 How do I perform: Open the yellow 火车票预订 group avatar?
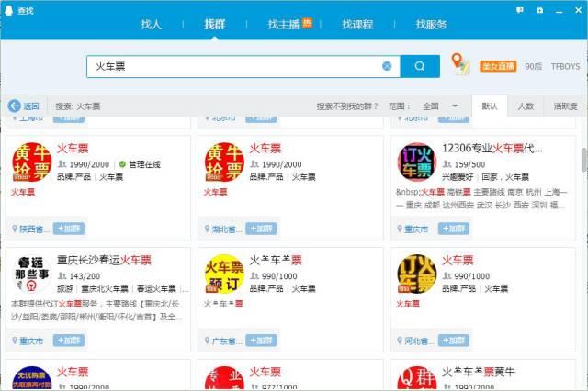click(x=224, y=274)
